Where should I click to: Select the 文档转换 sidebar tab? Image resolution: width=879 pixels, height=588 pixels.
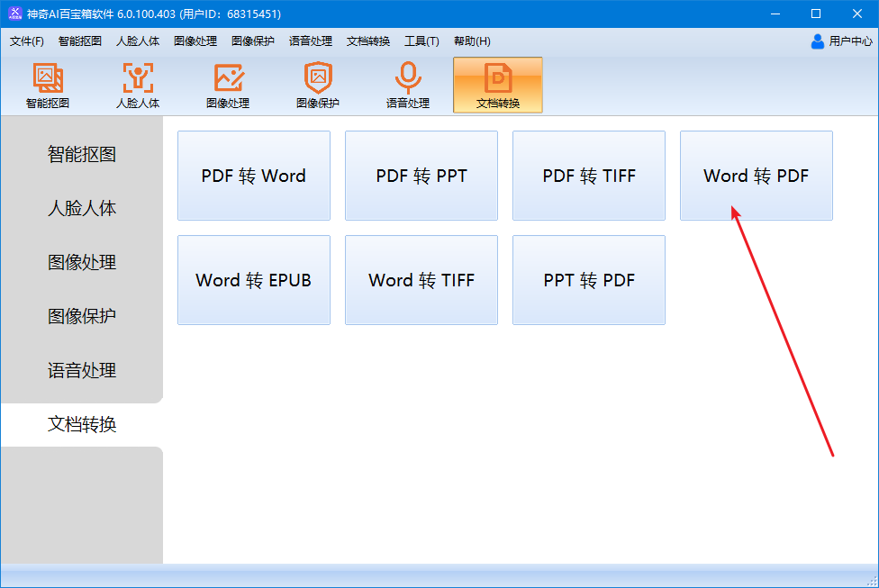point(82,424)
